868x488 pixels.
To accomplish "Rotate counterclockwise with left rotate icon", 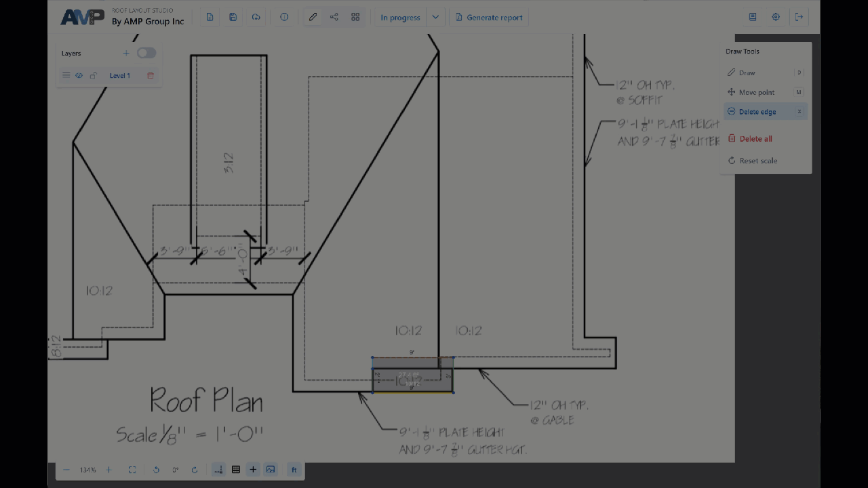I will (x=156, y=470).
